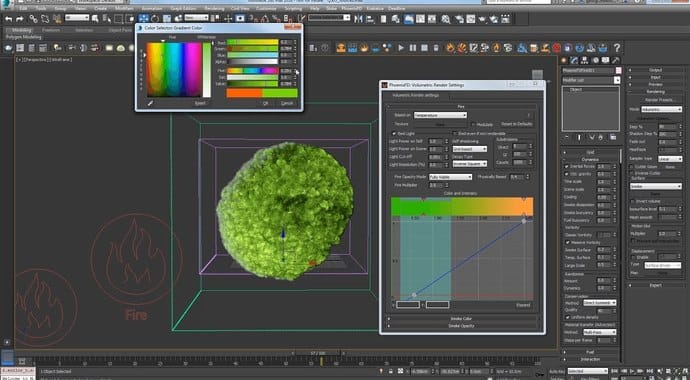
Task: Open the Fire Opacity Mode dropdown
Action: (451, 177)
